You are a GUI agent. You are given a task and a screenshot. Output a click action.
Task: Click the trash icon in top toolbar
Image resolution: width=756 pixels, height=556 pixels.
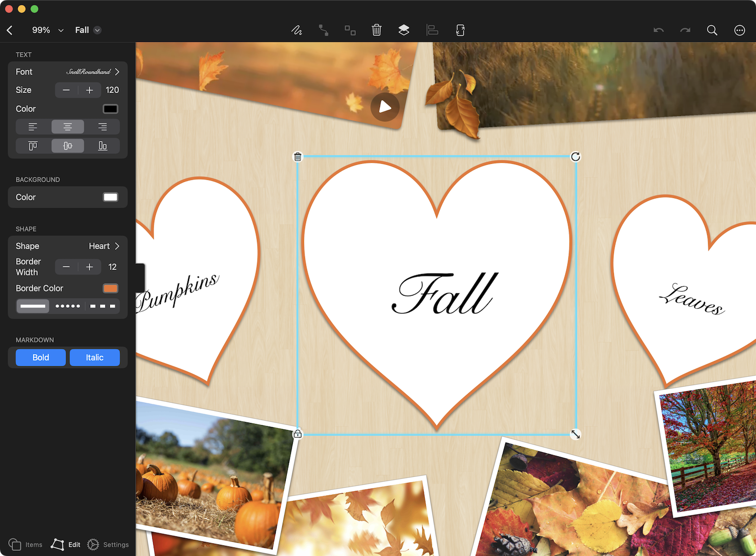(376, 30)
